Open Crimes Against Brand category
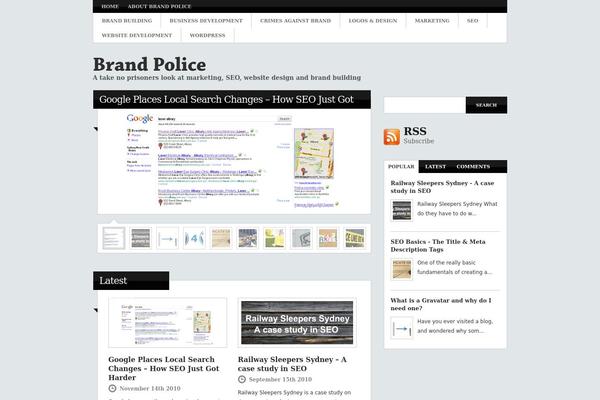The height and width of the screenshot is (400, 600). tap(295, 21)
